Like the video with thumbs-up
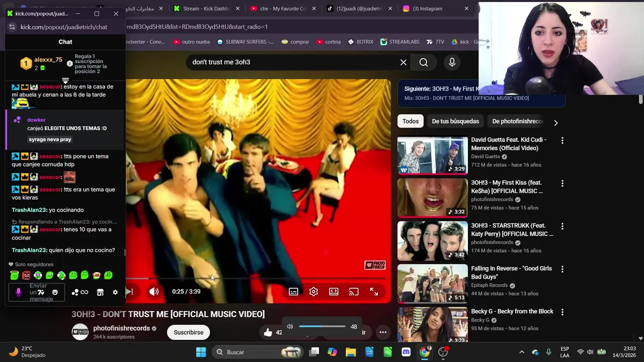This screenshot has height=362, width=644. [268, 332]
